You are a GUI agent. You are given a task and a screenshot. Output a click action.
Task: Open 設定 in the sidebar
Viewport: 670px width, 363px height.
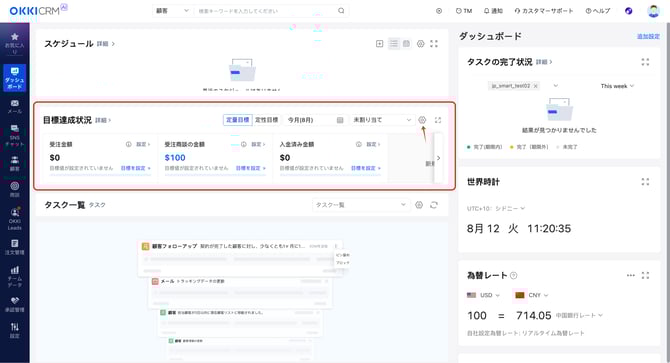pos(15,331)
